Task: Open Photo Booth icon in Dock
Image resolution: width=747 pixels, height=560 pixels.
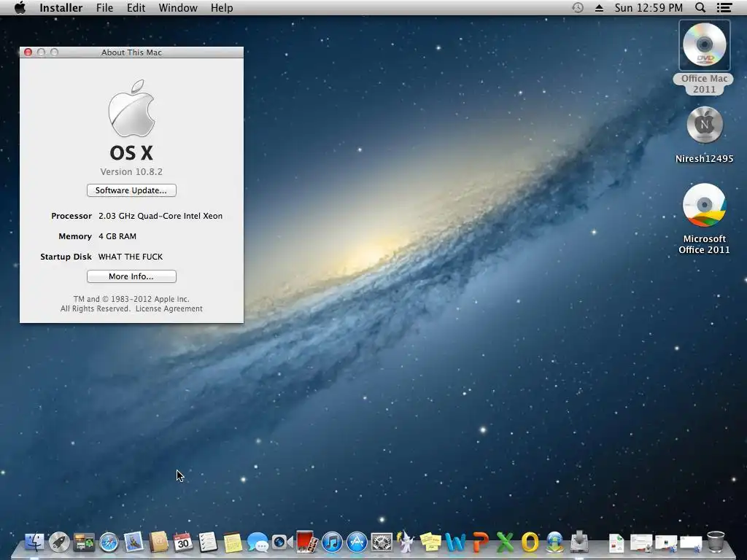Action: (x=307, y=542)
